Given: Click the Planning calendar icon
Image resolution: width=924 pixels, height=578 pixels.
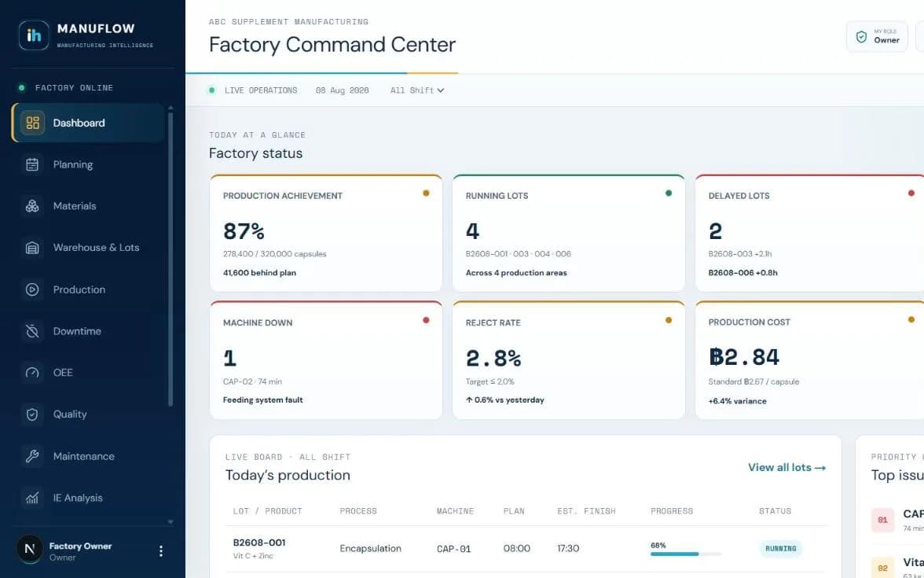Looking at the screenshot, I should (32, 164).
